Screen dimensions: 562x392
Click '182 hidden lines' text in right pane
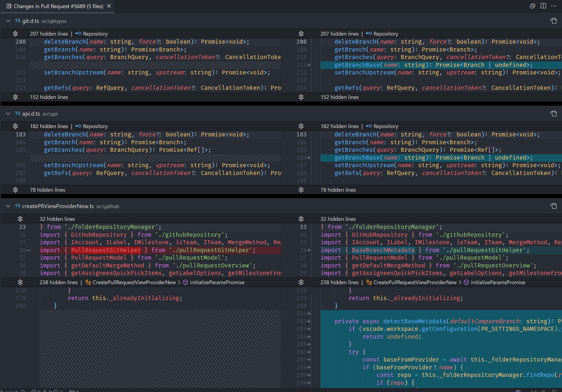click(339, 126)
